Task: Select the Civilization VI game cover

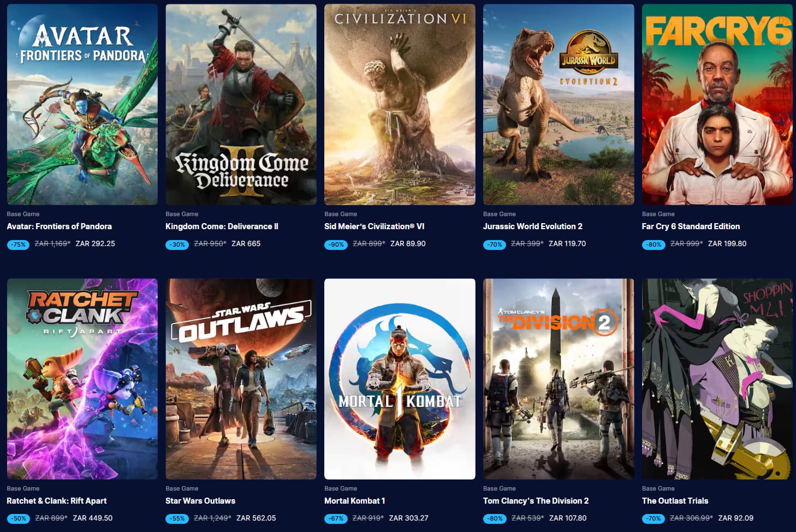Action: tap(400, 105)
